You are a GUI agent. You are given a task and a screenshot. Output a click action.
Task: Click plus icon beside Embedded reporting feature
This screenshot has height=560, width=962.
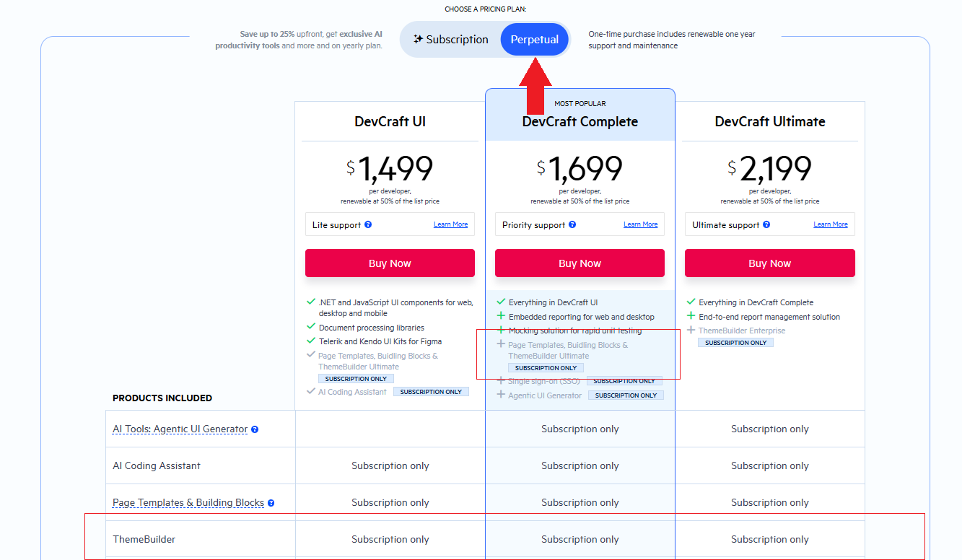501,316
